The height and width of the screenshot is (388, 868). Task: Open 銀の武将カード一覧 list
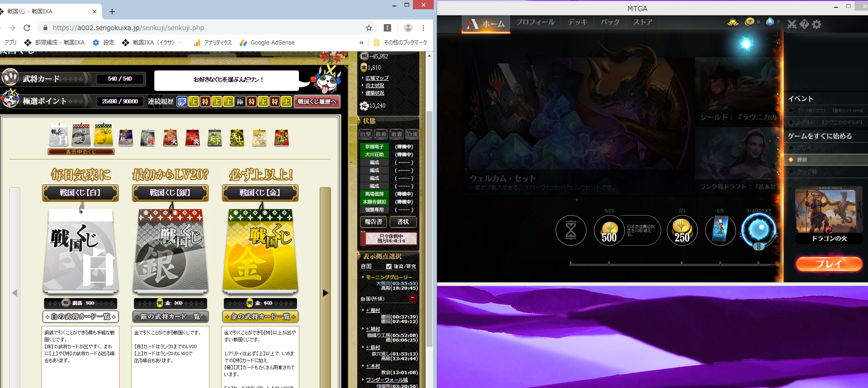pyautogui.click(x=171, y=317)
